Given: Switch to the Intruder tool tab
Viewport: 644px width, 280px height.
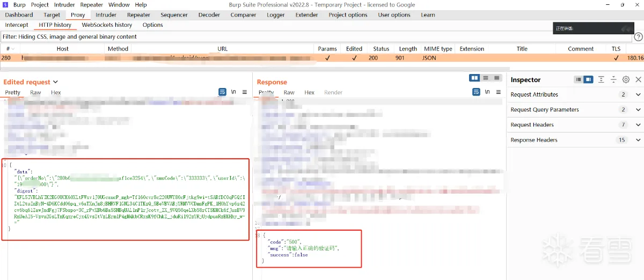Looking at the screenshot, I should tap(106, 15).
